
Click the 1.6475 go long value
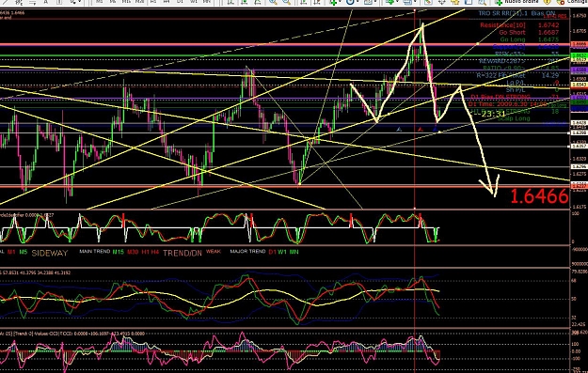[548, 39]
